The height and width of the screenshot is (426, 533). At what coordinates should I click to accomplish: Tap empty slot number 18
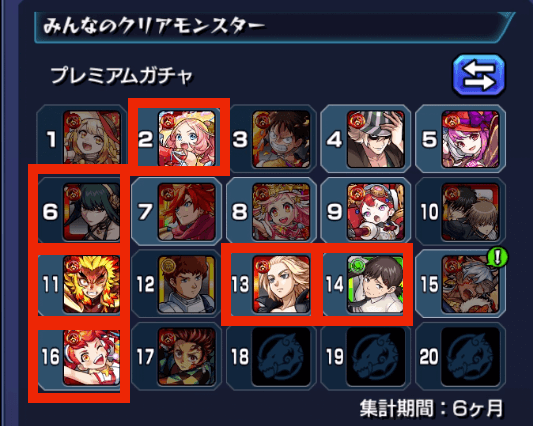point(281,357)
